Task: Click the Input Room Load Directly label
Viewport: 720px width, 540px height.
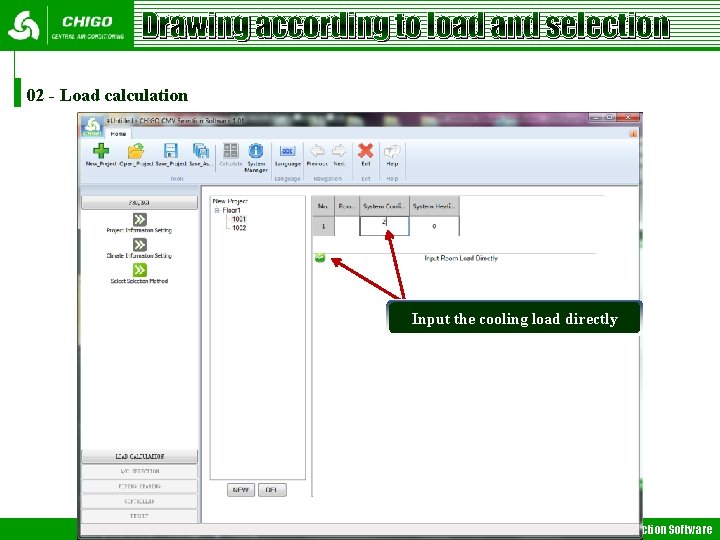Action: pos(461,258)
